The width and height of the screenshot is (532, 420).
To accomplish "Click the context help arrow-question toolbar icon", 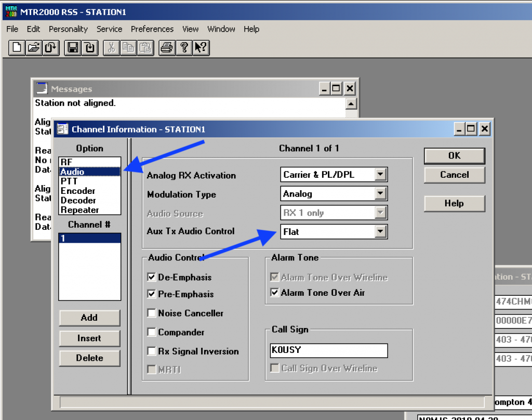I will tap(201, 47).
